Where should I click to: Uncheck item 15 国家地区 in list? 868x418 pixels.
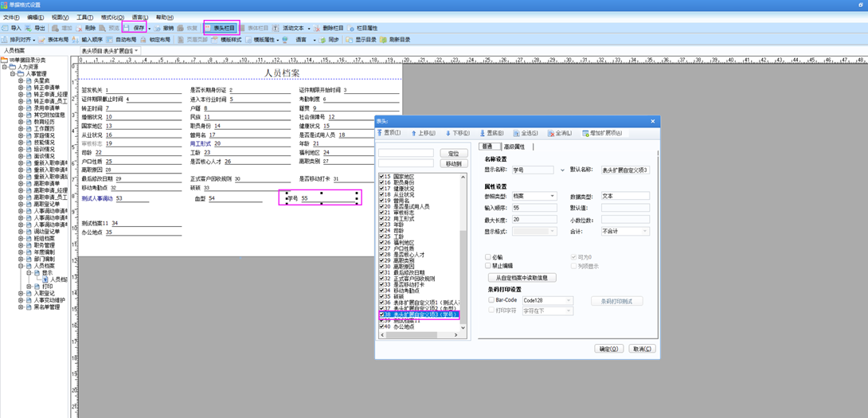coord(381,176)
